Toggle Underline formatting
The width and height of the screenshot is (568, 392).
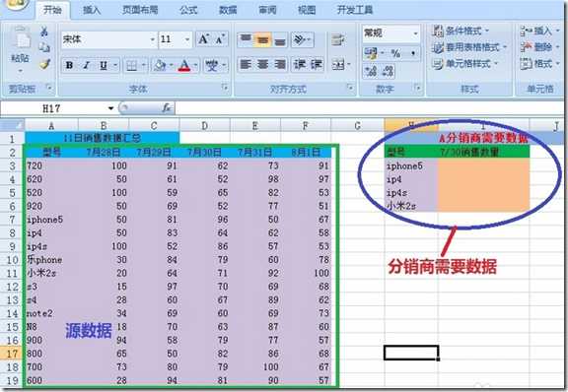click(x=104, y=66)
